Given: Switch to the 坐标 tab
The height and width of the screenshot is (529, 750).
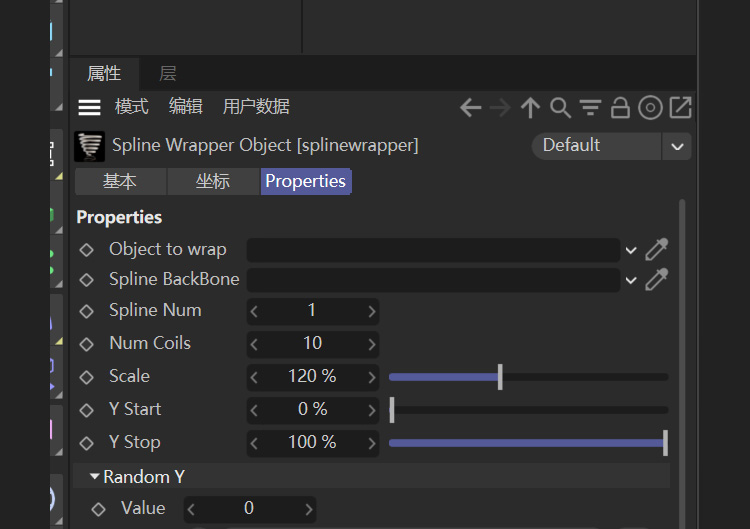Looking at the screenshot, I should (213, 181).
